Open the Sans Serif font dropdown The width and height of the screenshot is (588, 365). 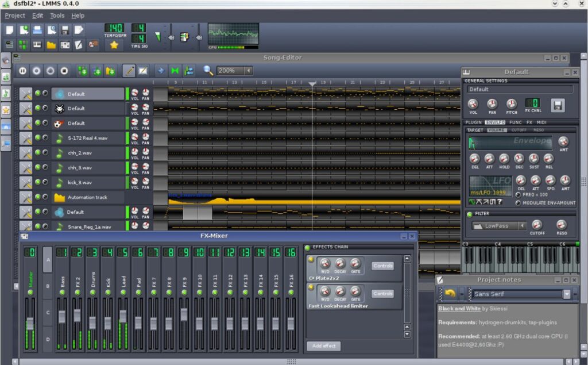[567, 294]
